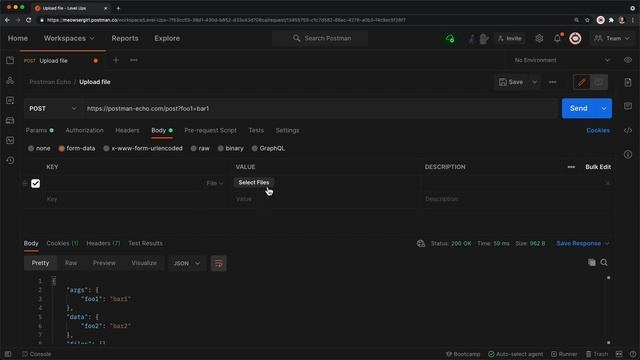
Task: Click the Select Files button
Action: [253, 182]
